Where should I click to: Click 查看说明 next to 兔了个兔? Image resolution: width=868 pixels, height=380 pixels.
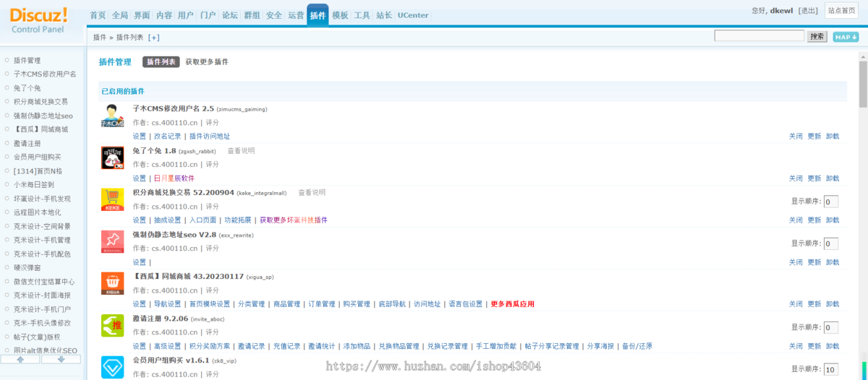(241, 151)
